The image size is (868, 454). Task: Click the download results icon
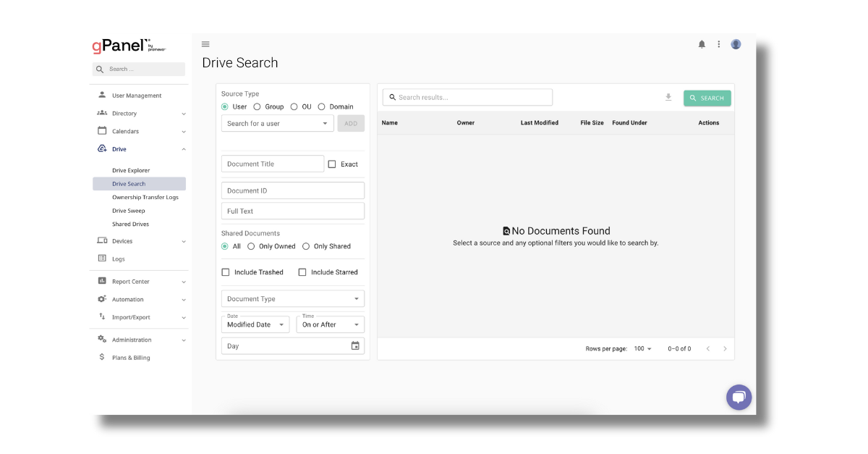point(668,96)
